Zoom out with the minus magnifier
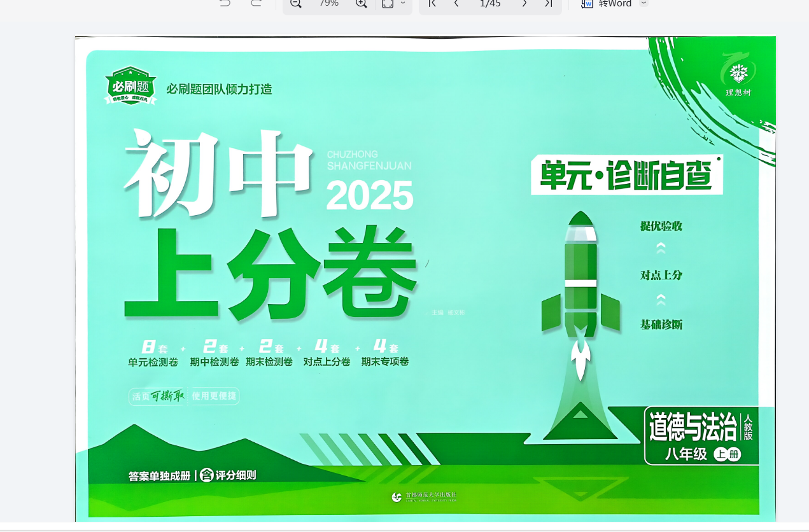The width and height of the screenshot is (809, 532). coord(296,3)
